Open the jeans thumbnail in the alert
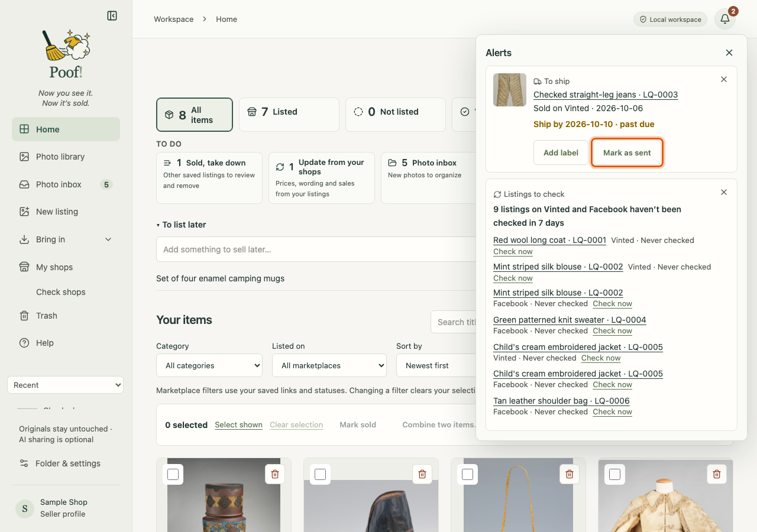This screenshot has height=532, width=757. coord(510,90)
